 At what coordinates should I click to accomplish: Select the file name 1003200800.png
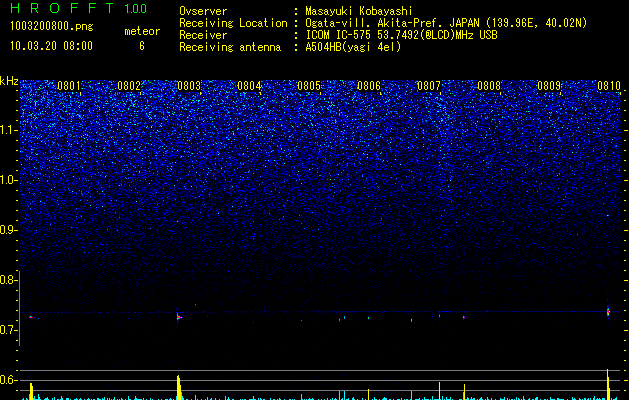pos(52,27)
